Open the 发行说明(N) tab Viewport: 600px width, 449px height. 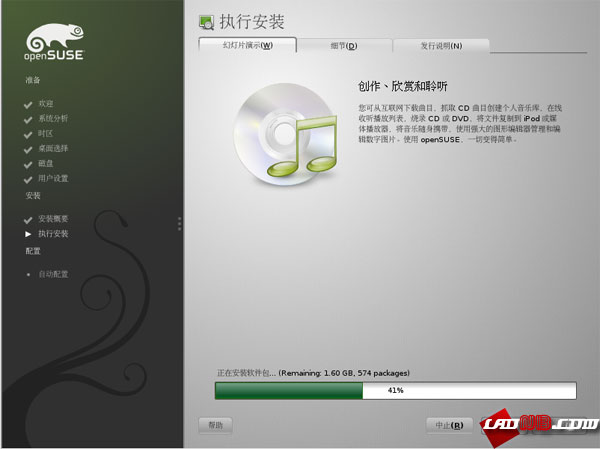(x=441, y=46)
